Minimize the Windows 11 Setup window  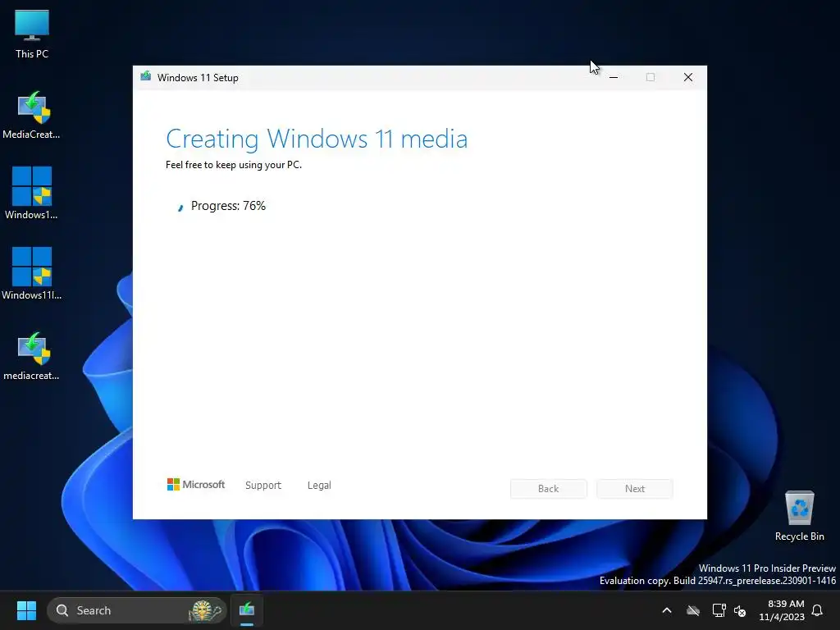614,78
